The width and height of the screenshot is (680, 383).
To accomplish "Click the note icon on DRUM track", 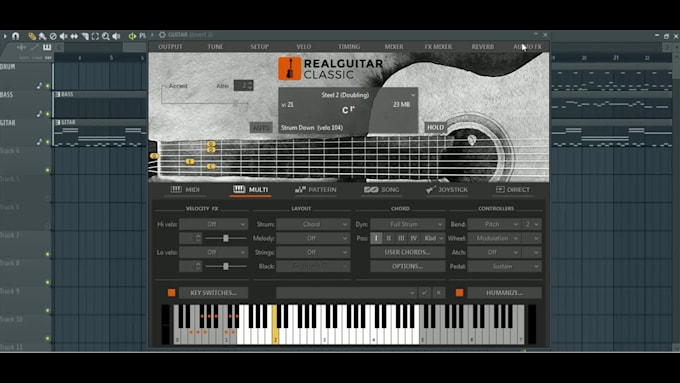I will 39,85.
